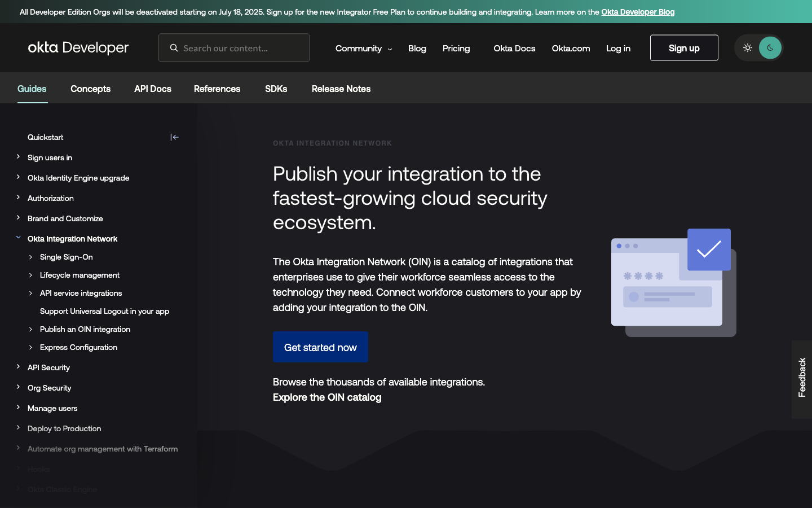Open the Pricing page link
The height and width of the screenshot is (508, 812).
click(x=456, y=49)
